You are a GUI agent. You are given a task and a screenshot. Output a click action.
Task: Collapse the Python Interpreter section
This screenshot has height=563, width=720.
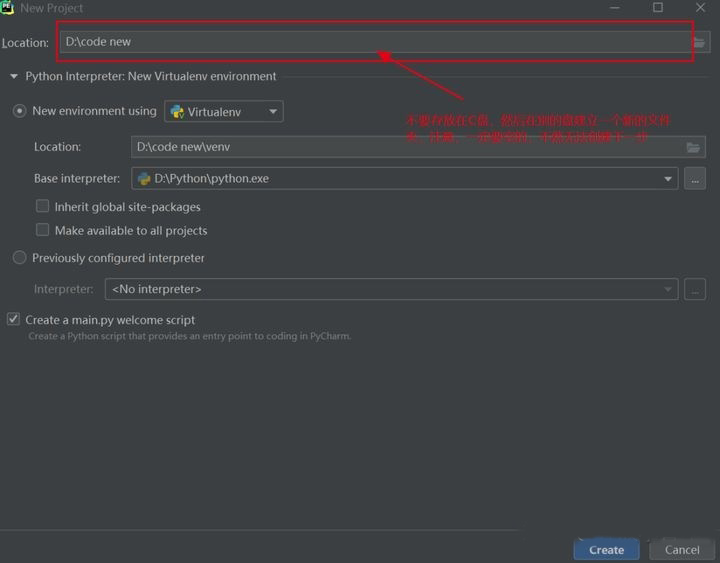(x=14, y=76)
